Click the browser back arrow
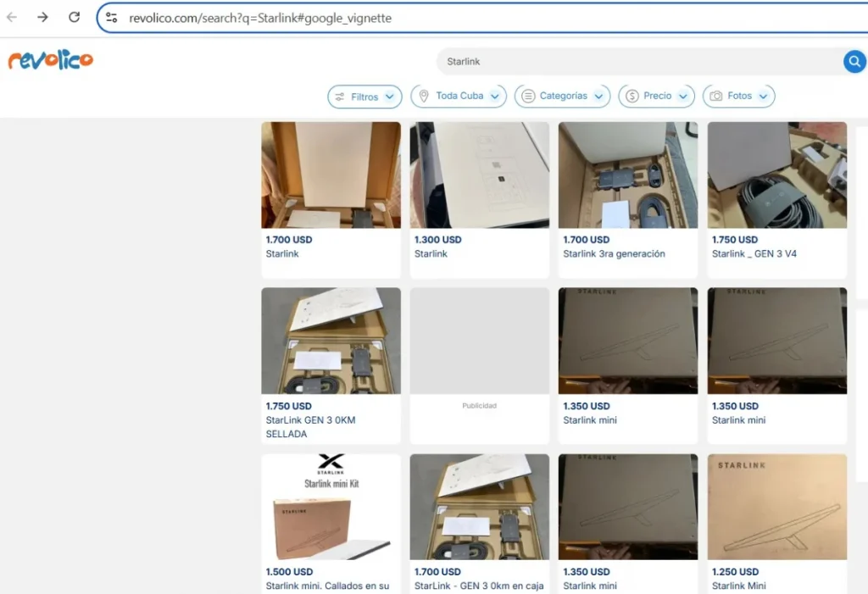Viewport: 868px width, 594px height. coord(12,17)
